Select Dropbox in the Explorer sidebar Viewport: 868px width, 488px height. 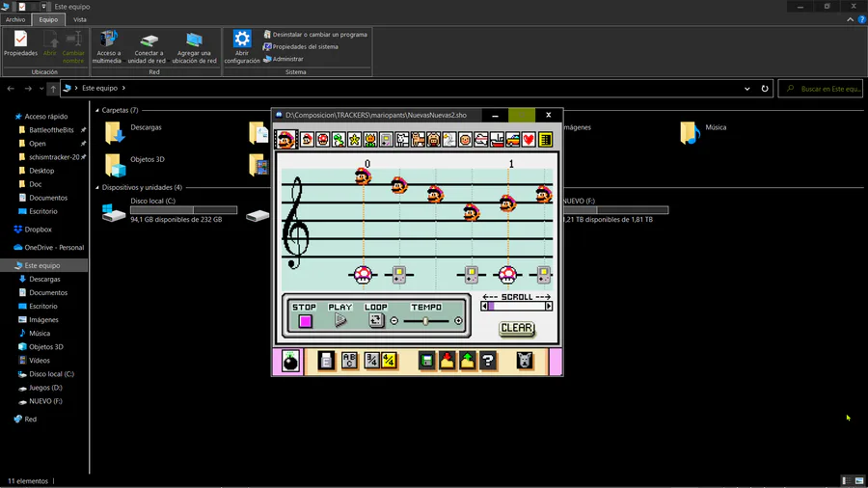coord(38,230)
